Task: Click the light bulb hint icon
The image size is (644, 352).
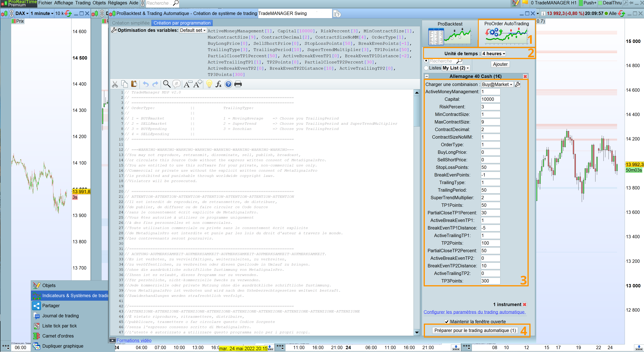Action: pyautogui.click(x=209, y=84)
